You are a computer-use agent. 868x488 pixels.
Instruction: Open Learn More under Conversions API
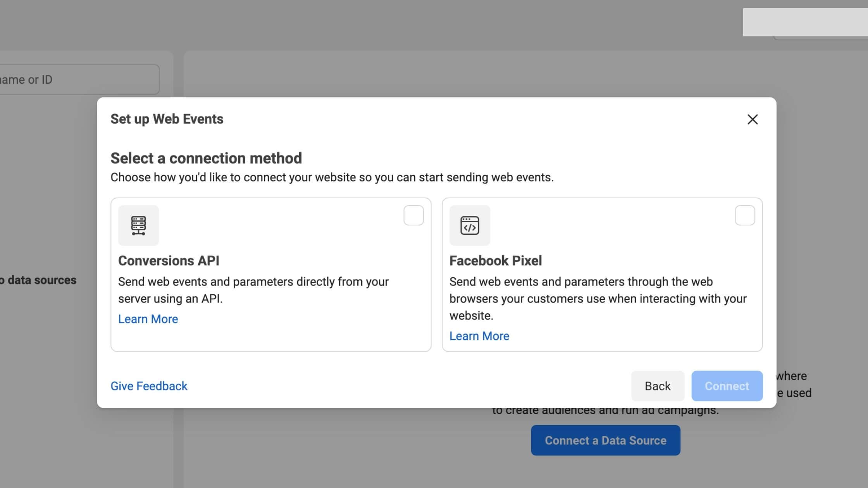(148, 319)
